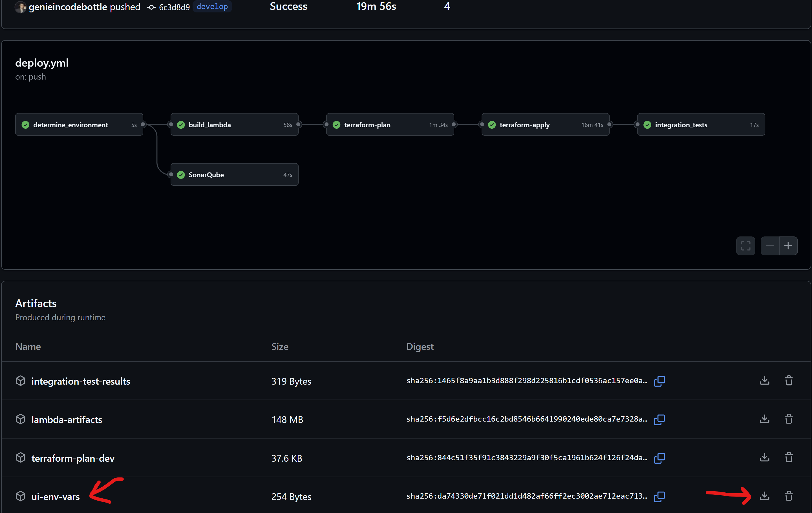This screenshot has height=513, width=812.
Task: Download the ui-env-vars artifact
Action: click(x=764, y=496)
